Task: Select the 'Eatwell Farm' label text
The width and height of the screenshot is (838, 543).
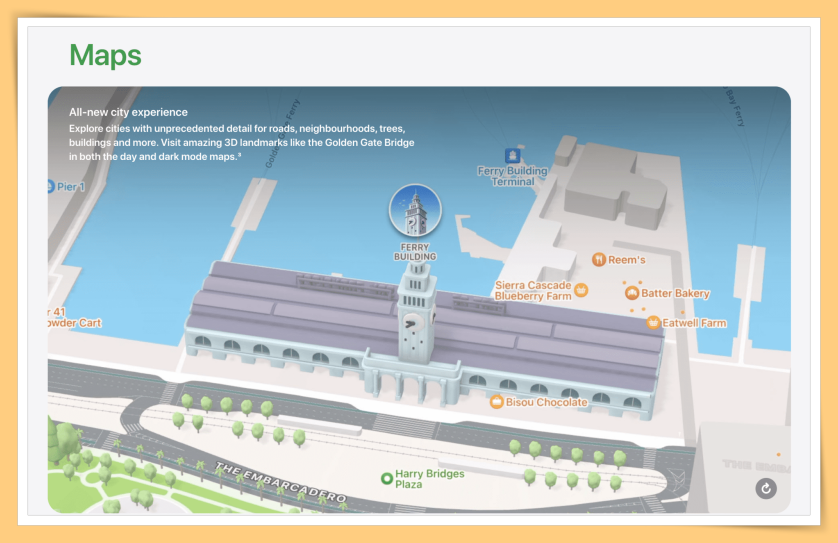Action: pos(694,323)
